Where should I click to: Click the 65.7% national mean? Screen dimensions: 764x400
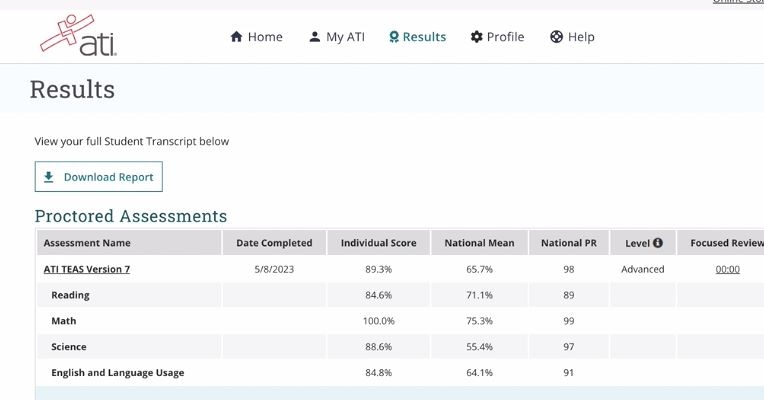(x=479, y=269)
